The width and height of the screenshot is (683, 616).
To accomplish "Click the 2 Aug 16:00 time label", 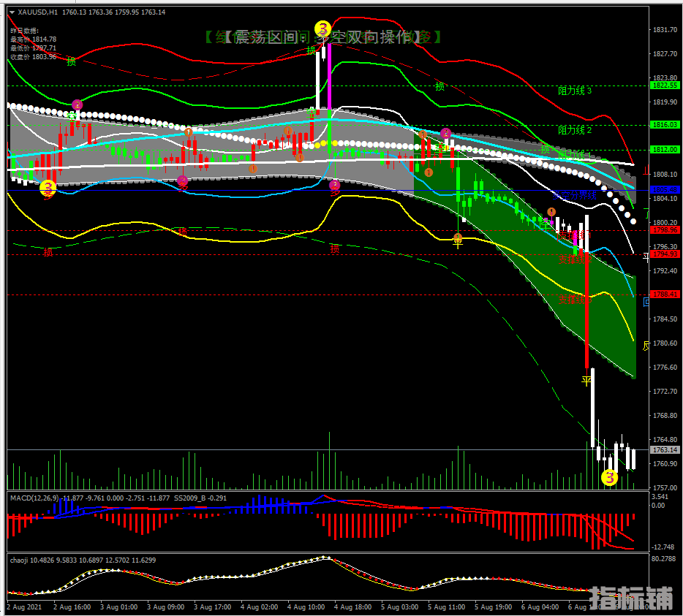I will click(72, 607).
